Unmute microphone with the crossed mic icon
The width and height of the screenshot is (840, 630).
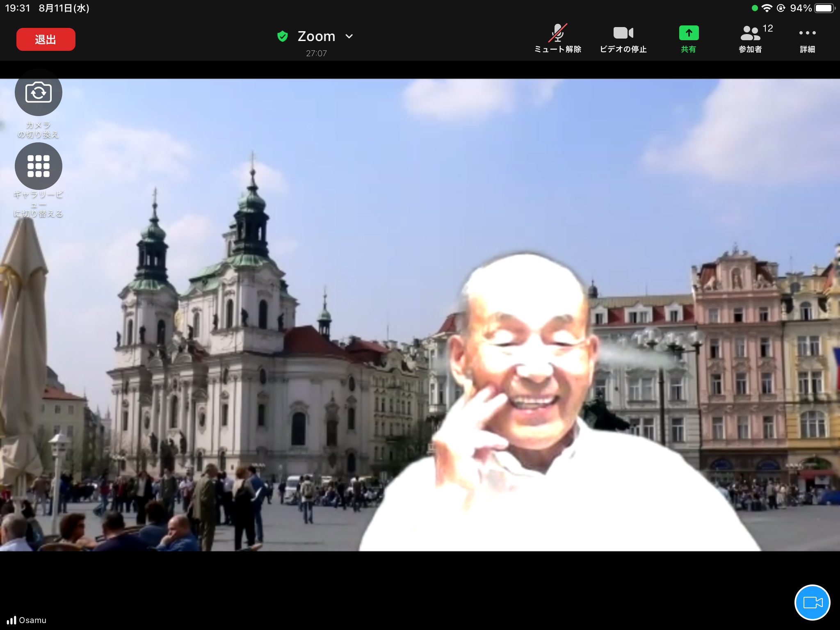557,33
